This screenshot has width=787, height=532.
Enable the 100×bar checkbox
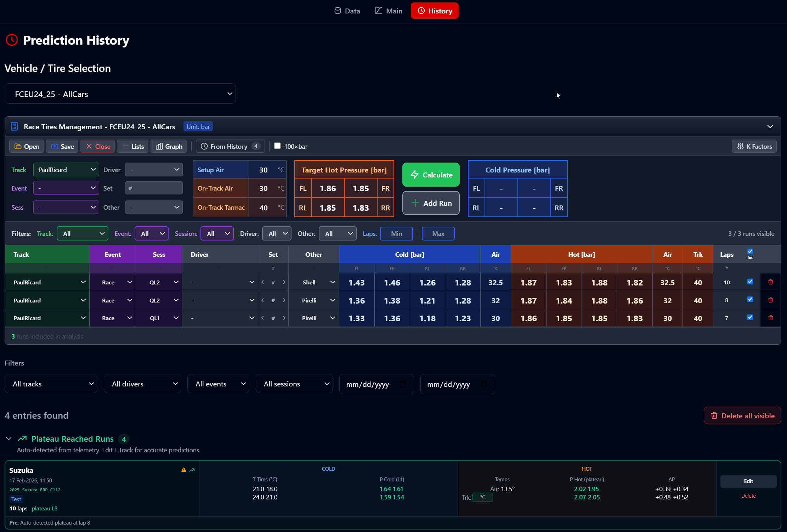(277, 146)
